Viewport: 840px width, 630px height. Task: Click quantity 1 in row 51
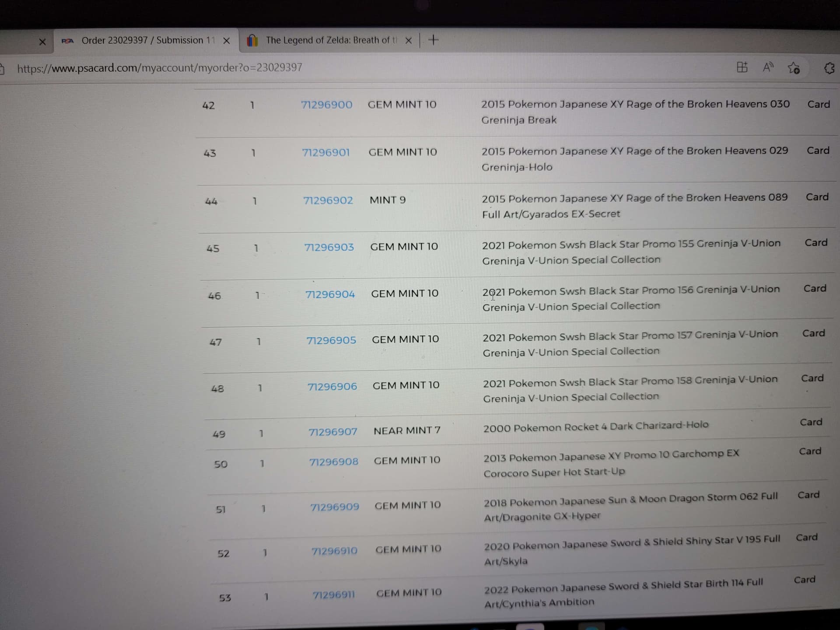click(x=263, y=508)
